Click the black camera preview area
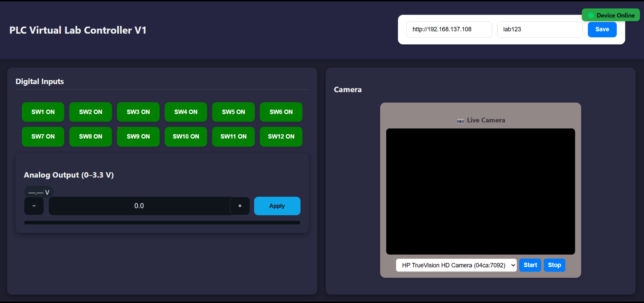The height and width of the screenshot is (303, 644). [x=481, y=191]
